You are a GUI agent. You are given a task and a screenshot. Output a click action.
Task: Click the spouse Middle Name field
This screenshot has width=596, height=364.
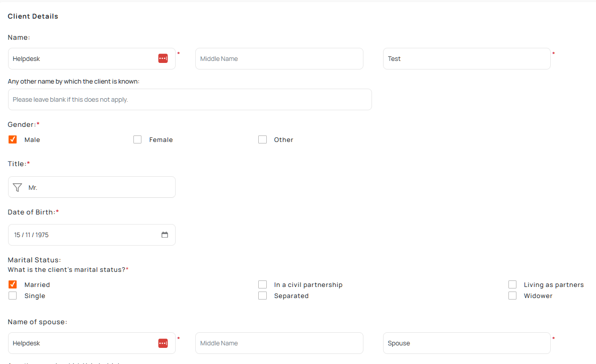[279, 343]
